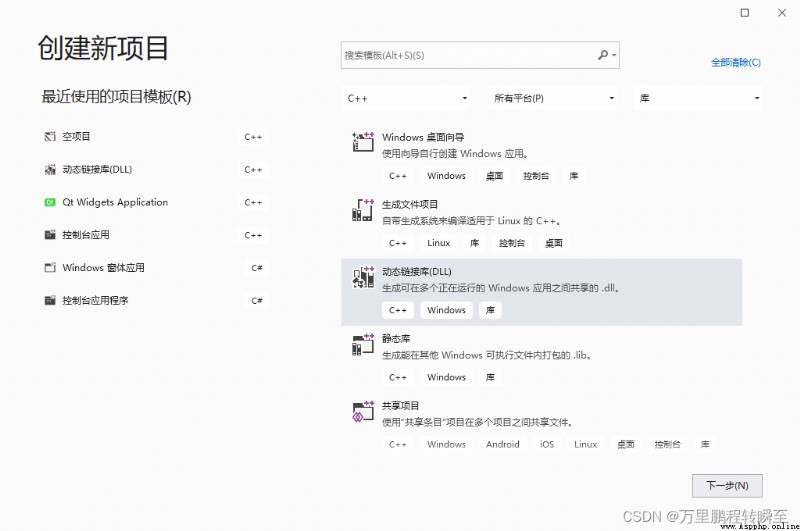This screenshot has height=531, width=800.
Task: Click the Windows 窗体应用 icon
Action: click(50, 267)
